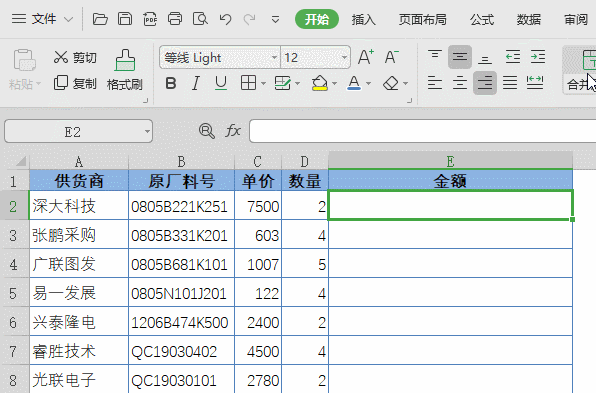The width and height of the screenshot is (596, 393).
Task: Click the Increase font size icon
Action: click(366, 57)
